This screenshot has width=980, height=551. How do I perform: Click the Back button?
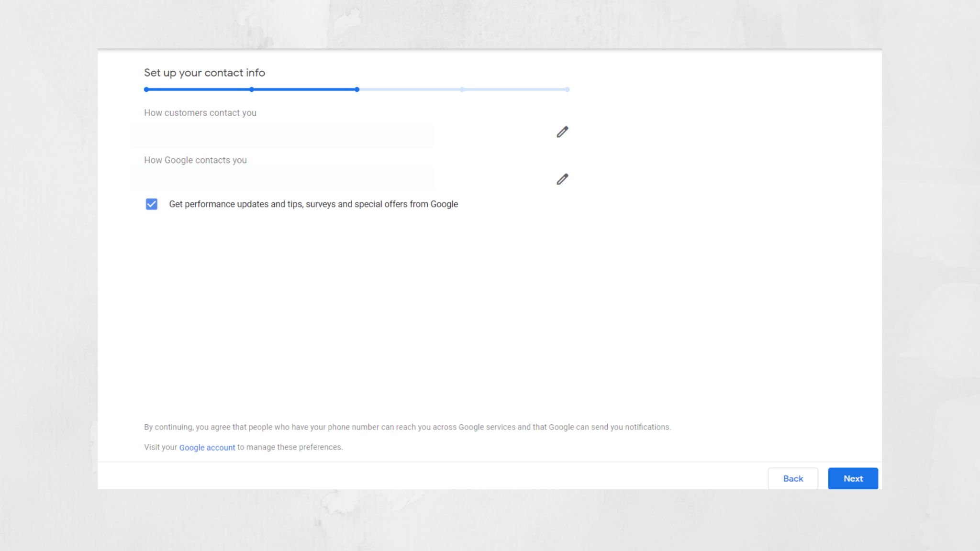click(x=793, y=478)
